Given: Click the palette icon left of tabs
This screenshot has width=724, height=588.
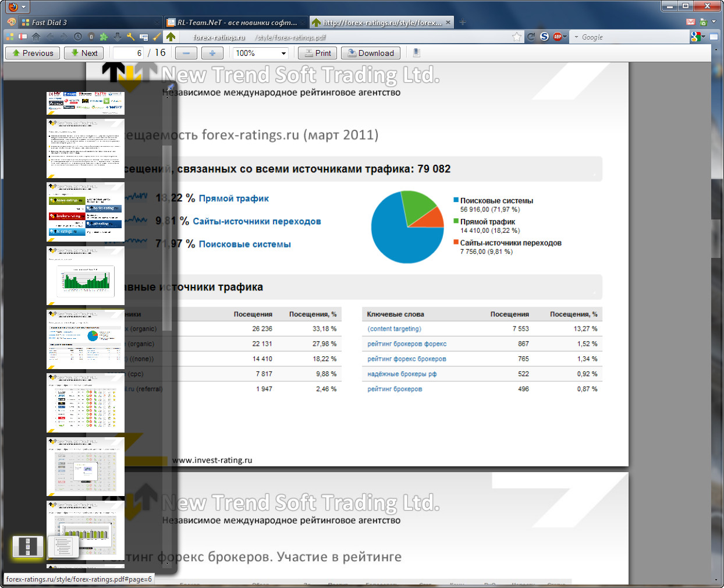Looking at the screenshot, I should [11, 22].
